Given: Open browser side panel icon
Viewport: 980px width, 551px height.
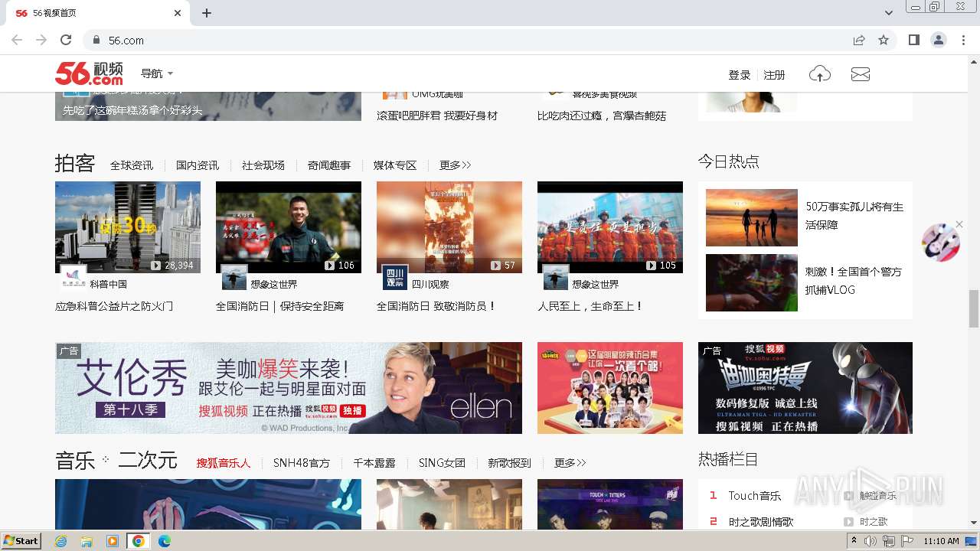Looking at the screenshot, I should (x=913, y=40).
